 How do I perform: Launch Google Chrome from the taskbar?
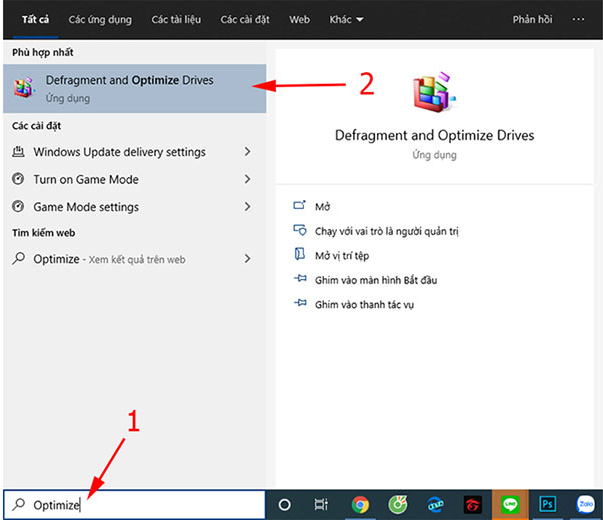pos(360,505)
